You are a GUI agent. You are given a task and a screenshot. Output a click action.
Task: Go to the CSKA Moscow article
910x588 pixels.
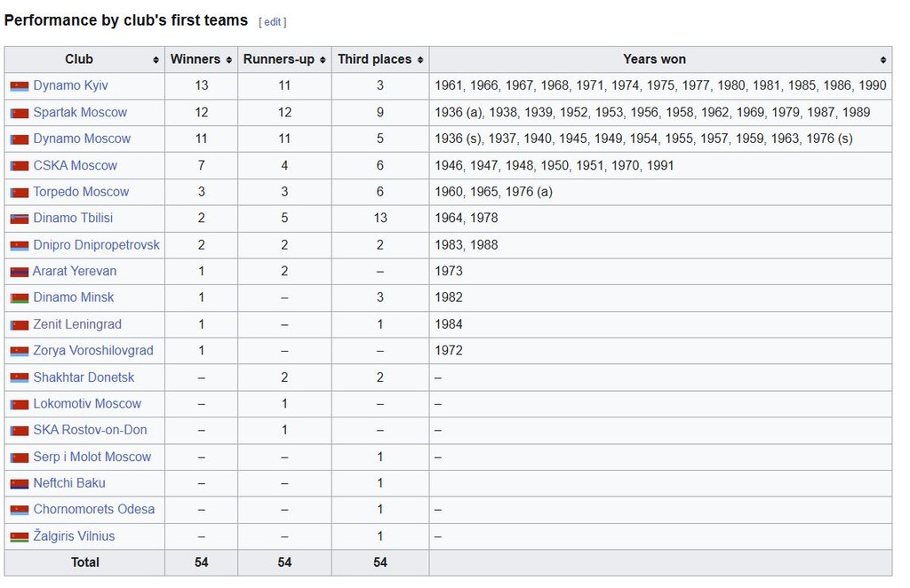pos(75,166)
